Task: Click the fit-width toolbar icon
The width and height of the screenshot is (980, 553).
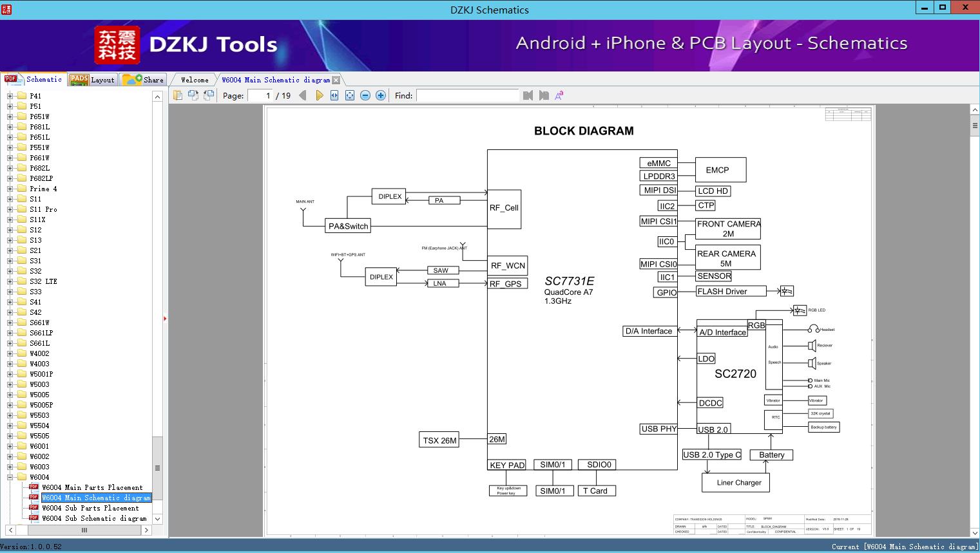Action: pyautogui.click(x=334, y=95)
